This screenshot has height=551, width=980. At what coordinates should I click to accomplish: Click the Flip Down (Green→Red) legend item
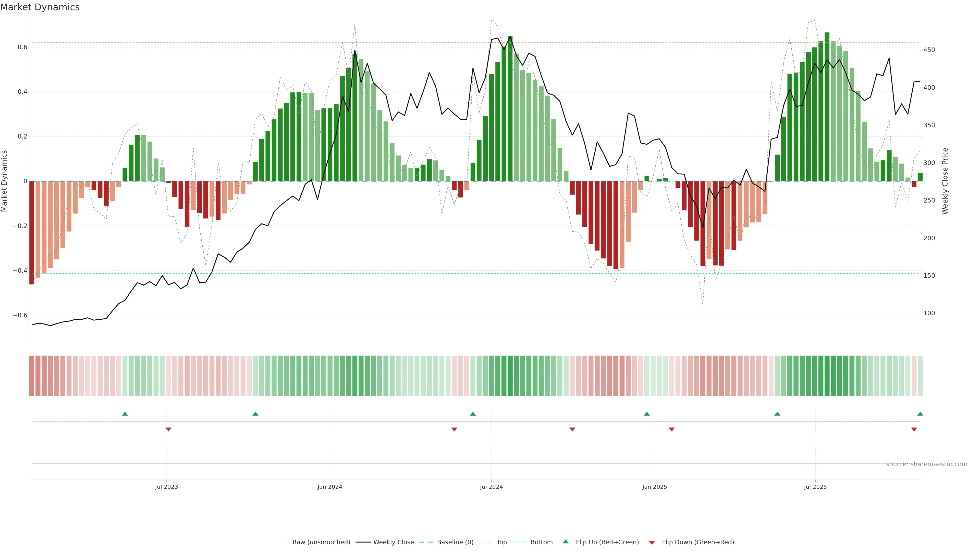(x=698, y=542)
